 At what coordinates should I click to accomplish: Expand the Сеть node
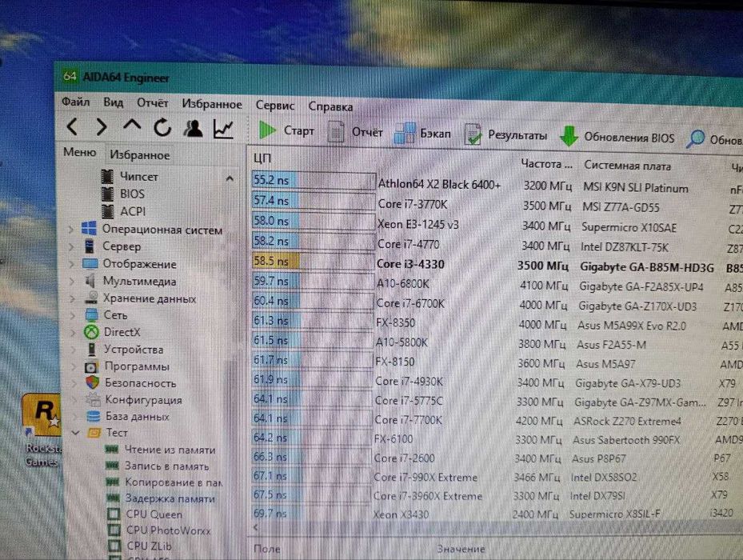73,315
